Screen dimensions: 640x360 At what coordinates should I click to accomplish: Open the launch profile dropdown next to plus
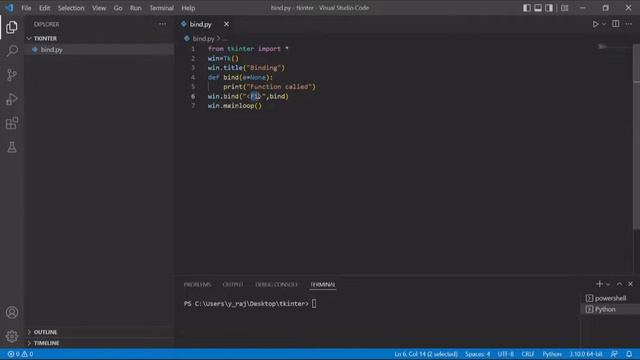pyautogui.click(x=608, y=284)
